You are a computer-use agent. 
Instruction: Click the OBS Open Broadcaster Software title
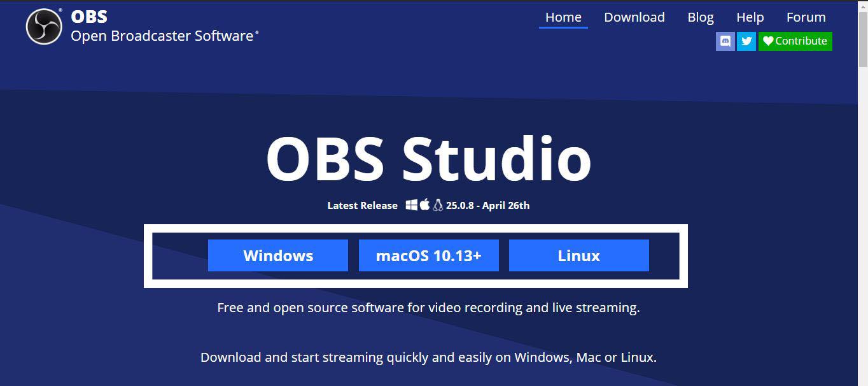165,26
